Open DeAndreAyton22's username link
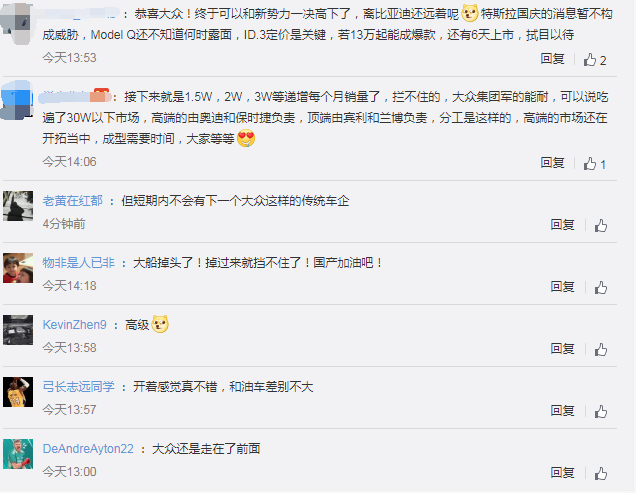Image resolution: width=636 pixels, height=493 pixels. click(x=88, y=448)
